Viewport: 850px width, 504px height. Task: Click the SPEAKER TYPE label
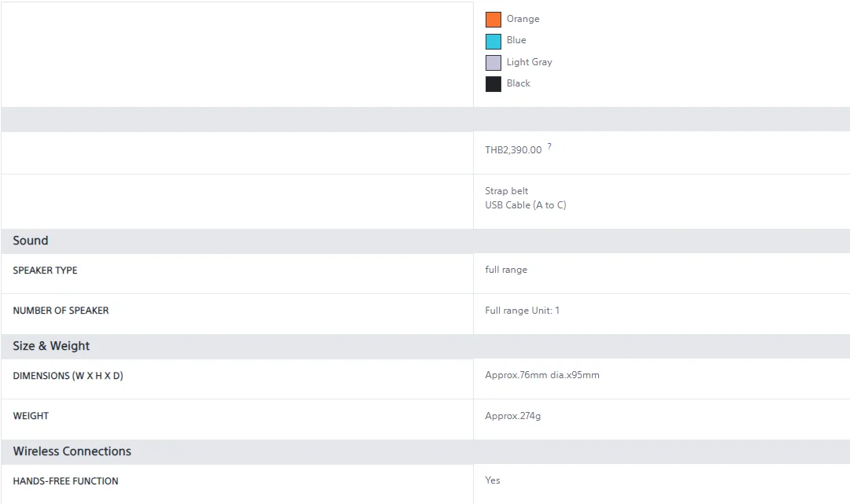(45, 270)
